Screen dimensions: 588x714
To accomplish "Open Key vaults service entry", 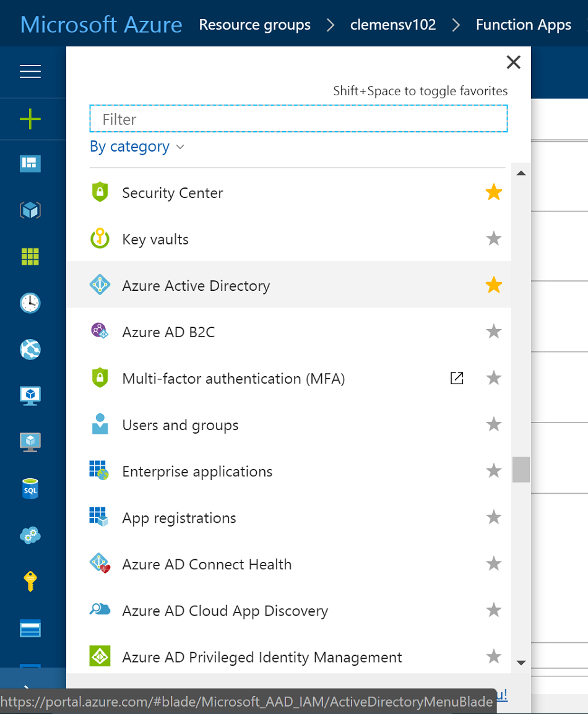I will click(x=289, y=239).
